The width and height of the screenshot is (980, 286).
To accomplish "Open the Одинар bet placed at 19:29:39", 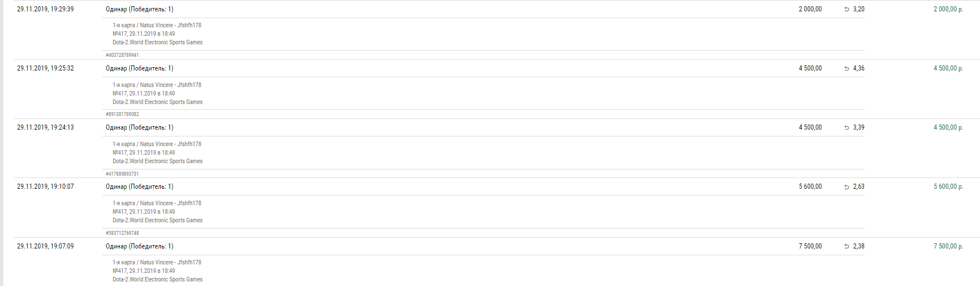I will tap(139, 9).
